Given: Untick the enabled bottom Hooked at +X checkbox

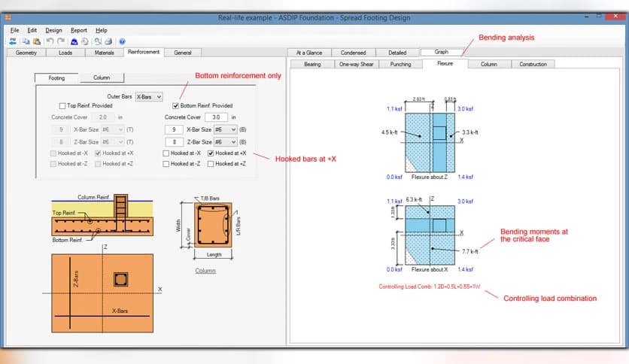Looking at the screenshot, I should pos(211,153).
